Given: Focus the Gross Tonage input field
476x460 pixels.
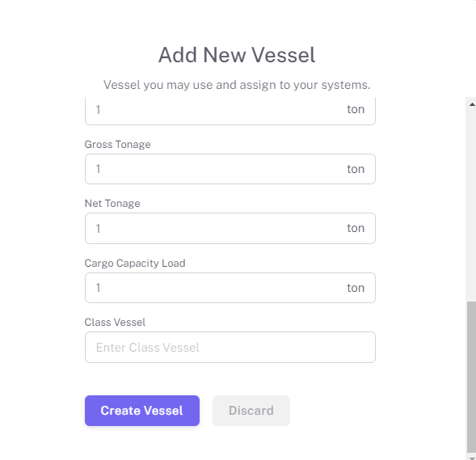Looking at the screenshot, I should pos(230,169).
